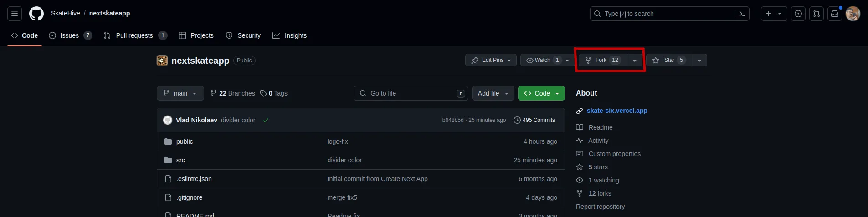
Task: Open pull requests shortcut icon in header
Action: [817, 14]
